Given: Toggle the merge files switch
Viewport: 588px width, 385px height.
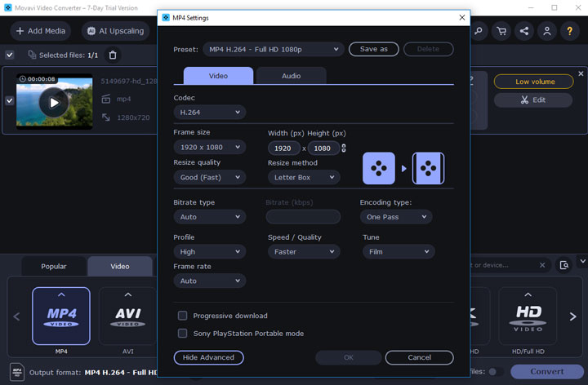Looking at the screenshot, I should (x=496, y=371).
